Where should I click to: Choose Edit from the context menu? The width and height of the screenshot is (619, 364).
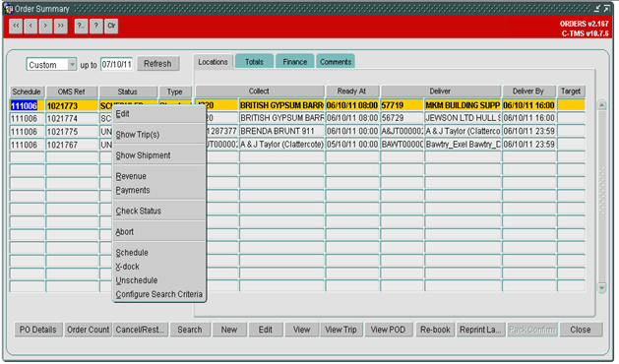tap(159, 114)
